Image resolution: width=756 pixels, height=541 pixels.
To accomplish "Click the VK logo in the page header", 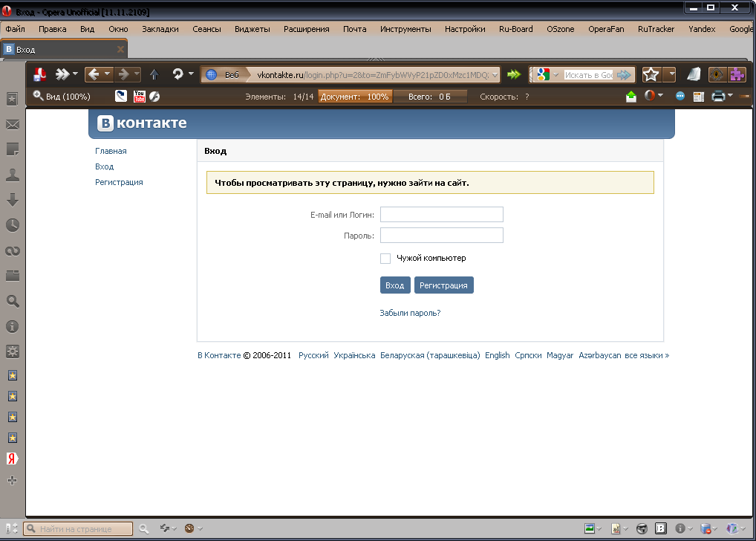I will [142, 123].
